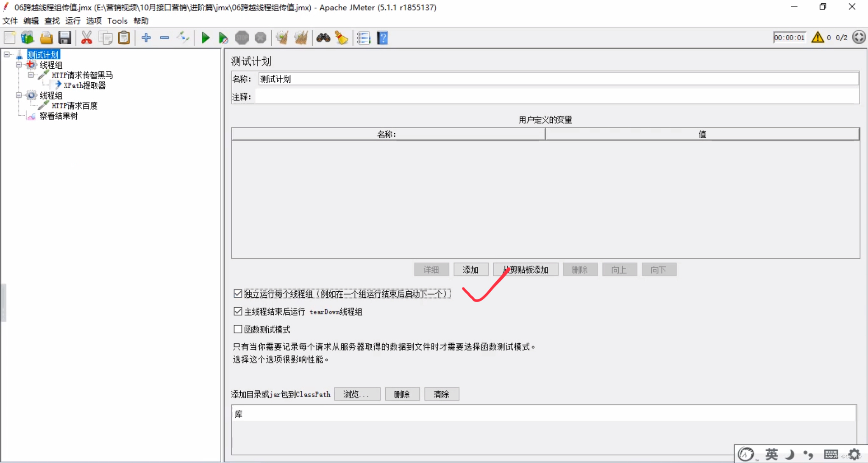Viewport: 868px width, 463px height.
Task: Toggle run tearDown thread groups checkbox
Action: tap(238, 312)
